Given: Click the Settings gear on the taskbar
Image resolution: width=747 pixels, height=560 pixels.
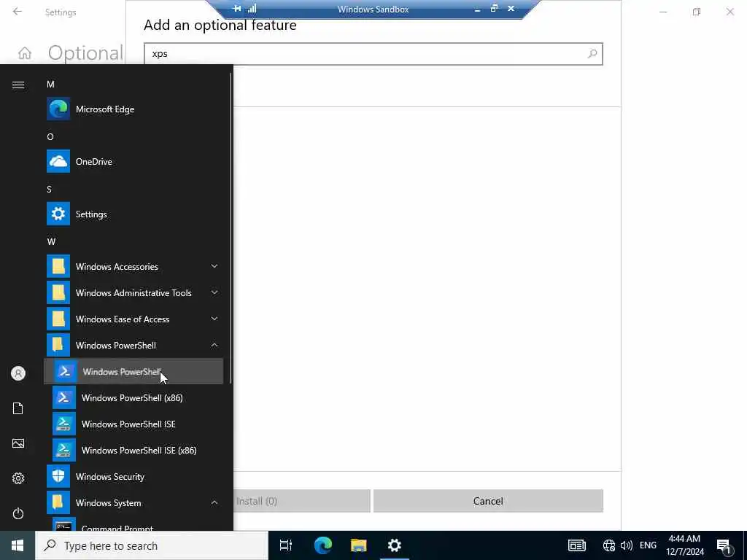Looking at the screenshot, I should click(x=395, y=545).
